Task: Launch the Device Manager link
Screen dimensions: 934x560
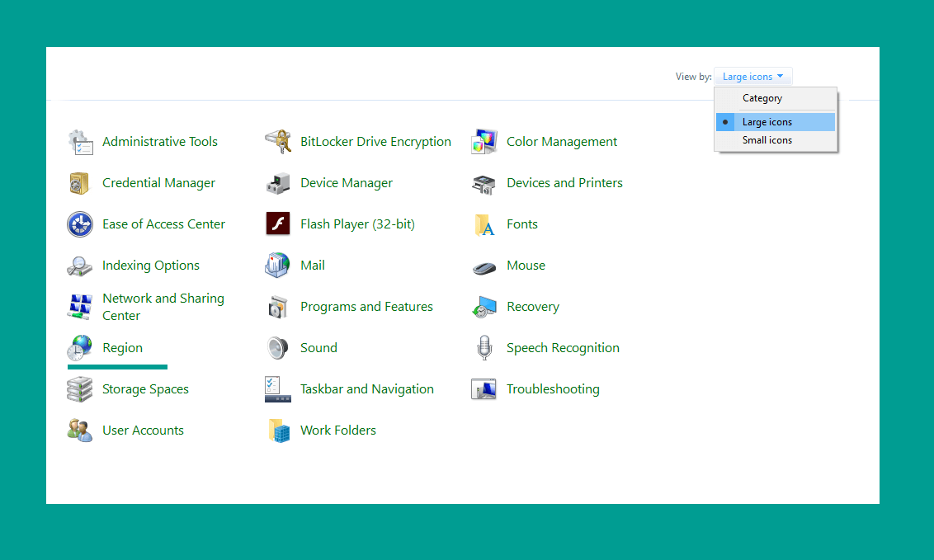Action: [346, 183]
